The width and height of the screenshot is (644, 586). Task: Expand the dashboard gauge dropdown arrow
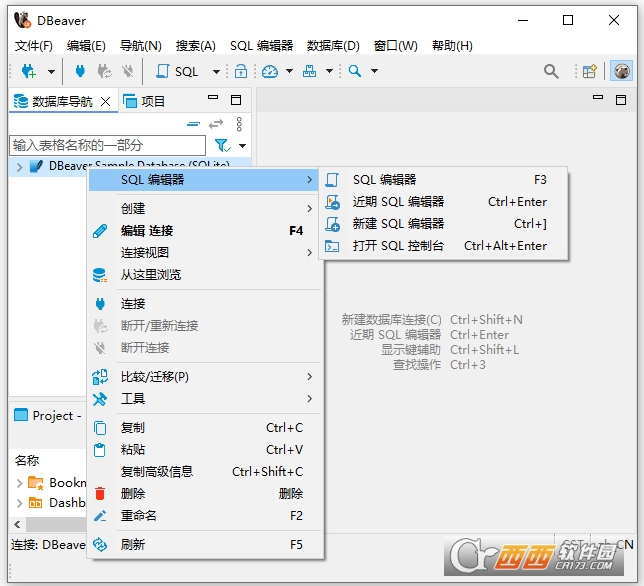coord(290,71)
